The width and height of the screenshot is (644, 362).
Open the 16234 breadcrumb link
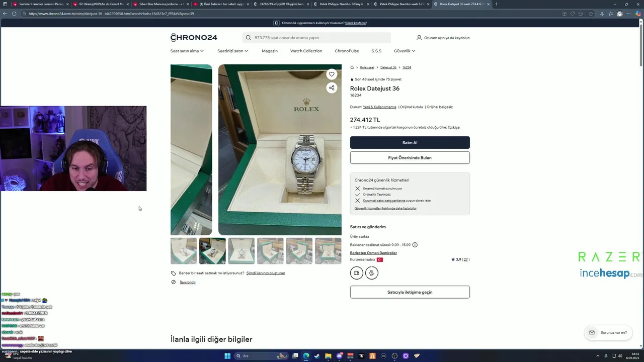point(407,67)
